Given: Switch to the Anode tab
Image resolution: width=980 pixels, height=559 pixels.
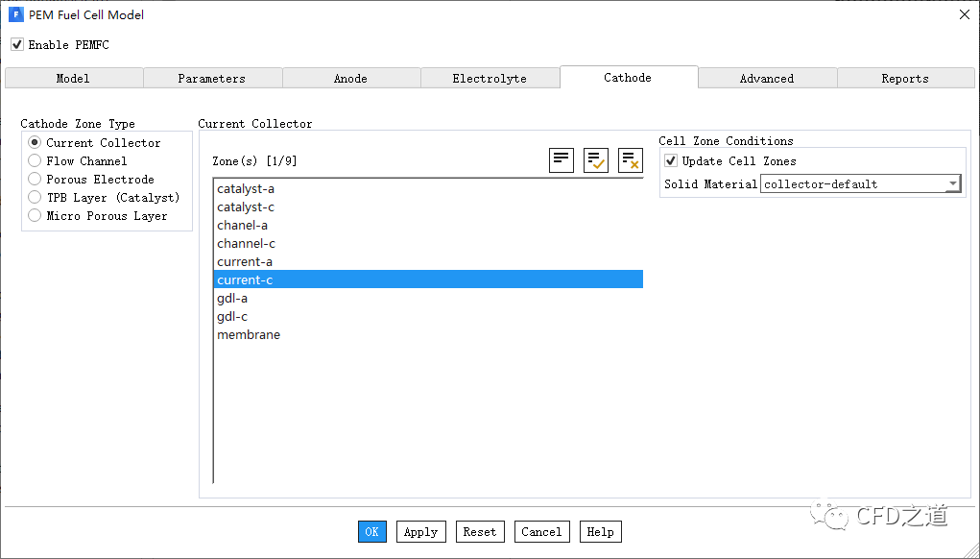Looking at the screenshot, I should click(350, 79).
